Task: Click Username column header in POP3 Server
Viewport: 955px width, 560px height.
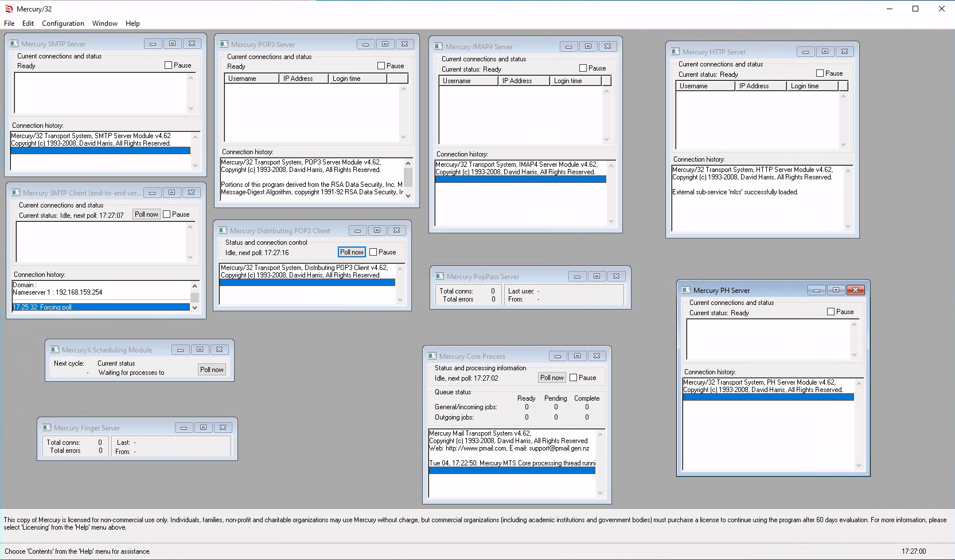Action: (252, 79)
